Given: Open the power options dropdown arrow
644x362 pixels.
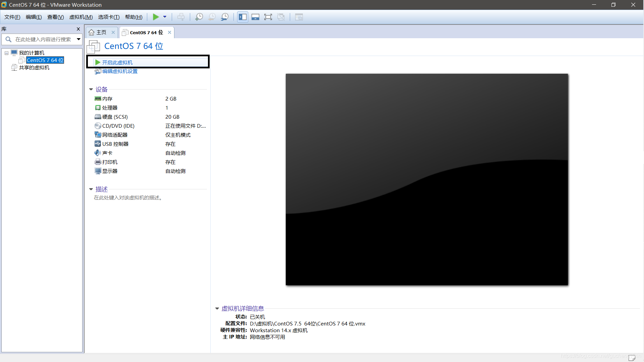Looking at the screenshot, I should (165, 17).
